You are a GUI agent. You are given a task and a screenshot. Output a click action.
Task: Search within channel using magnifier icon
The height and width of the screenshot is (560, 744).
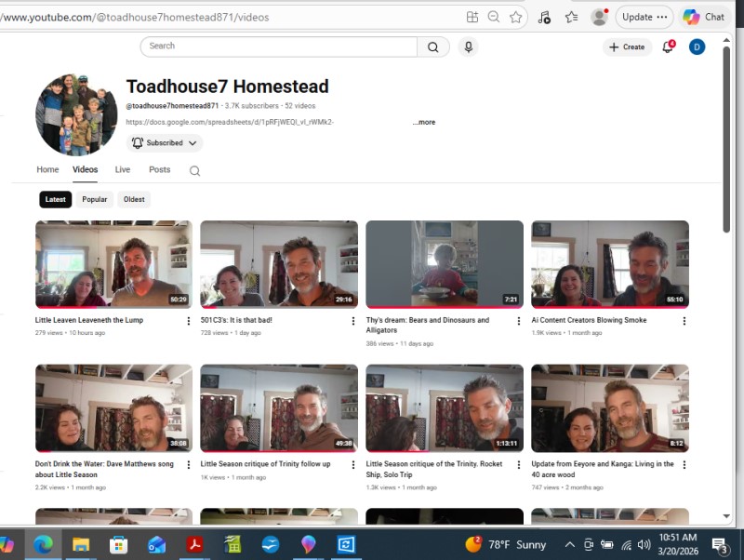click(194, 171)
